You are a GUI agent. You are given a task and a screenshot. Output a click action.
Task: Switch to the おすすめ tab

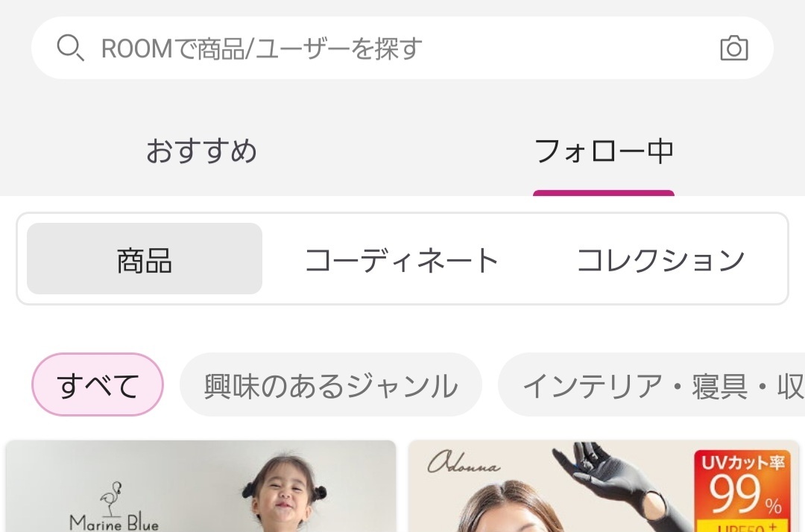[201, 151]
